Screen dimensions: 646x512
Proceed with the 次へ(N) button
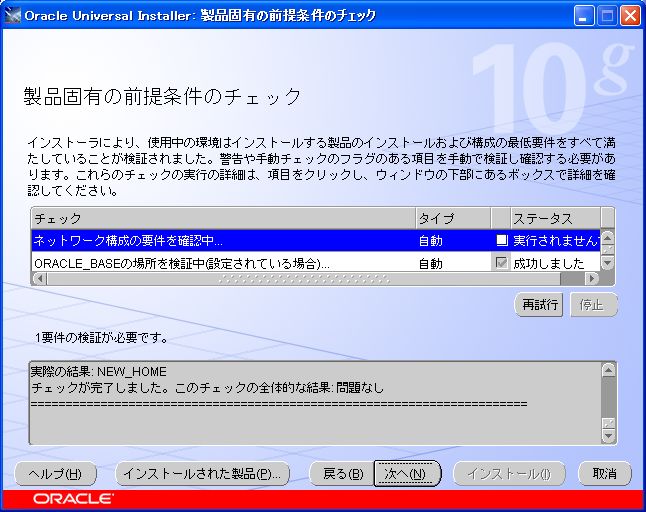pos(407,474)
